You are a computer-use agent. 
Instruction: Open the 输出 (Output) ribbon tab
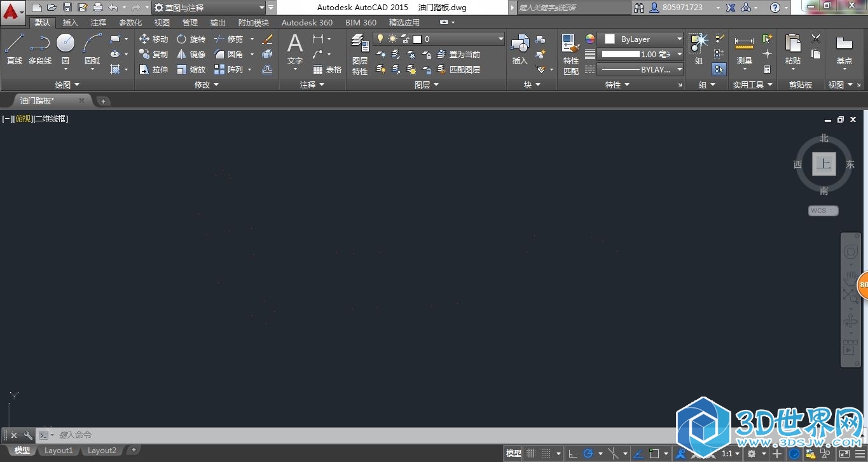coord(218,22)
